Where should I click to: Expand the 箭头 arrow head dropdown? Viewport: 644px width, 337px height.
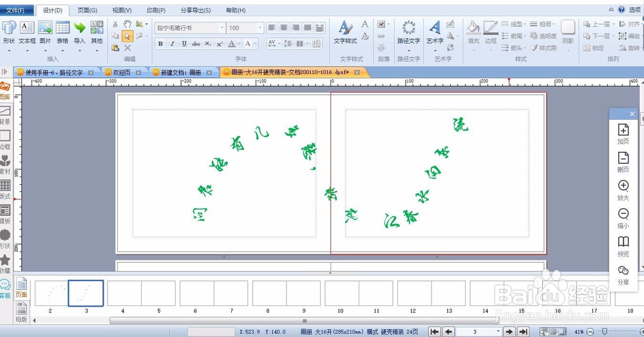526,48
